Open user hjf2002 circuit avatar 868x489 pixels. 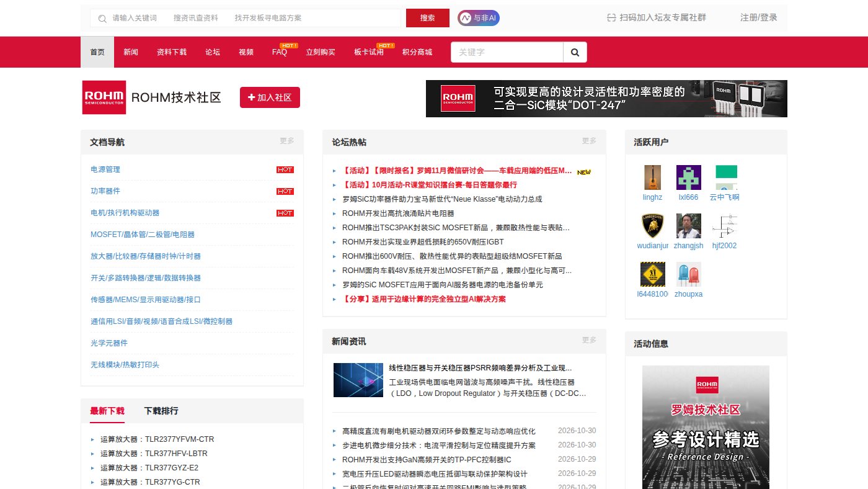tap(724, 226)
